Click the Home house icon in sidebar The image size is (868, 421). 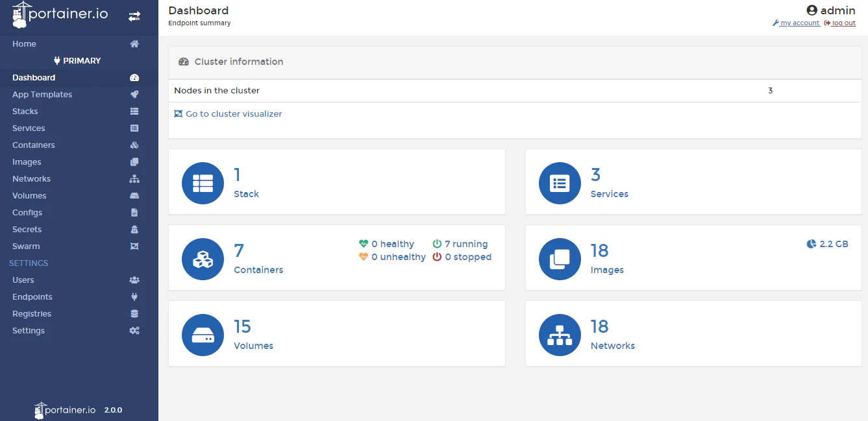[134, 44]
